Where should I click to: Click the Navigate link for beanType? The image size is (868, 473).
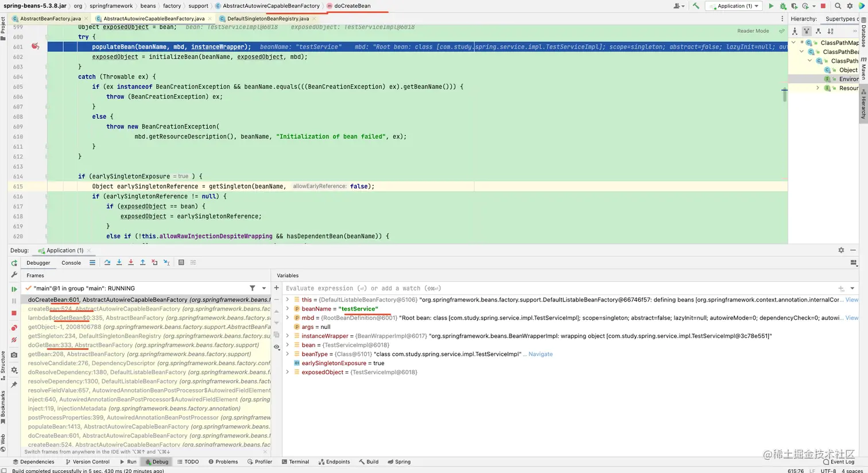[540, 354]
